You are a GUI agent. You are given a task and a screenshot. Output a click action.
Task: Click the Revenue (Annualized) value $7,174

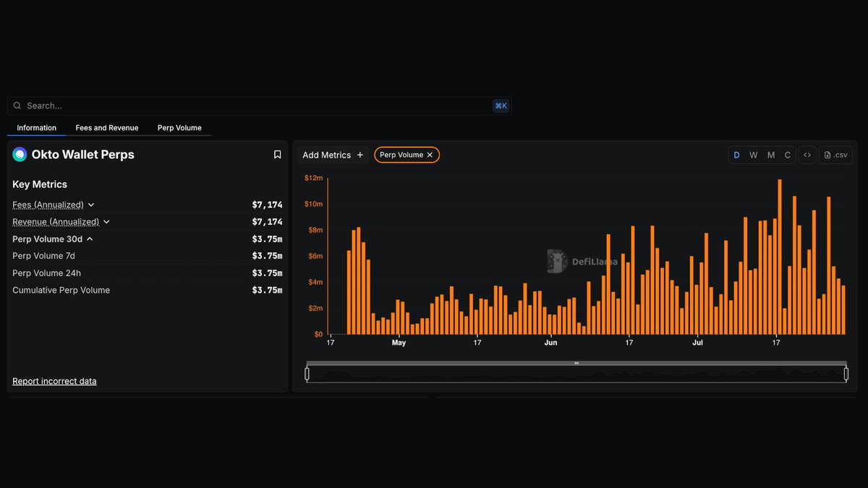point(267,222)
